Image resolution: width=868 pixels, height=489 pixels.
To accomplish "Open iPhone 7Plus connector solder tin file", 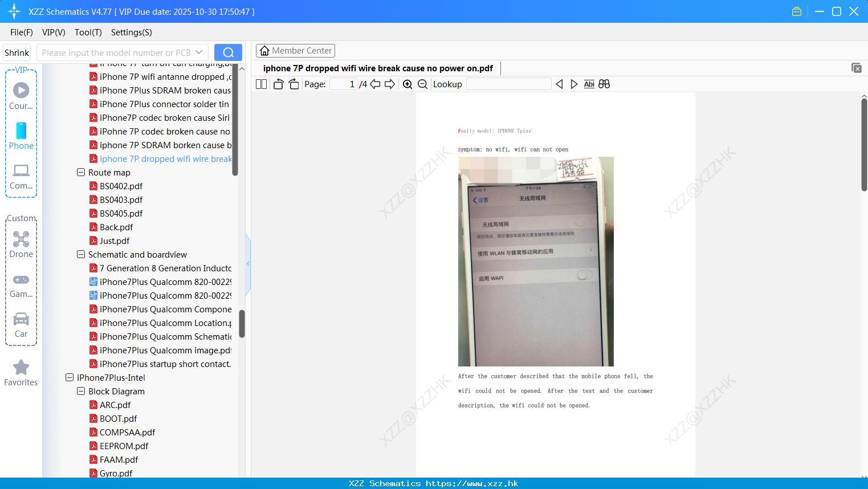I will point(160,104).
